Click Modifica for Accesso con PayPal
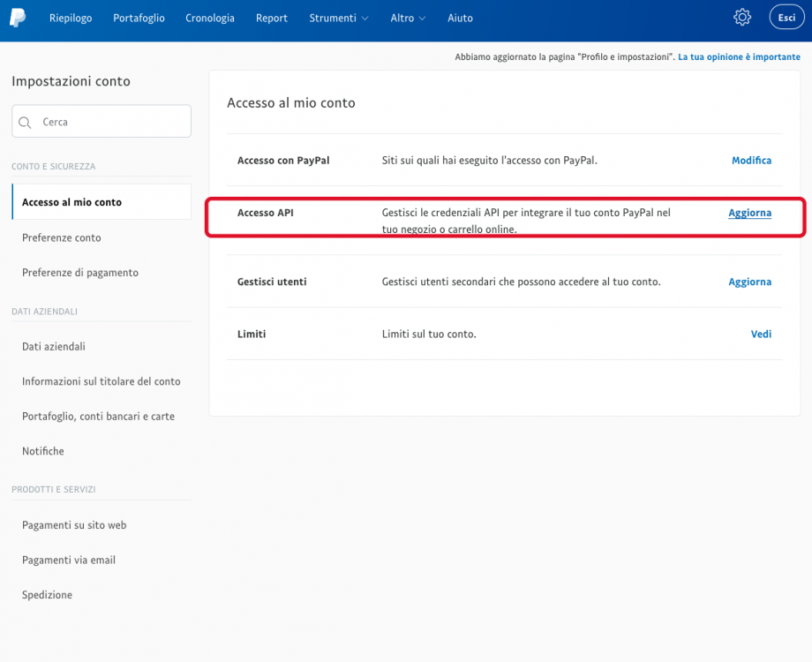The image size is (812, 662). (751, 161)
